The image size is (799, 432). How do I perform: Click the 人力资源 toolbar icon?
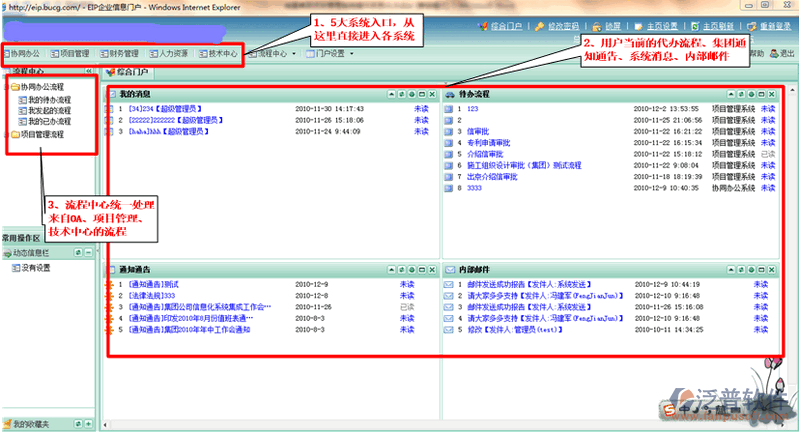172,52
